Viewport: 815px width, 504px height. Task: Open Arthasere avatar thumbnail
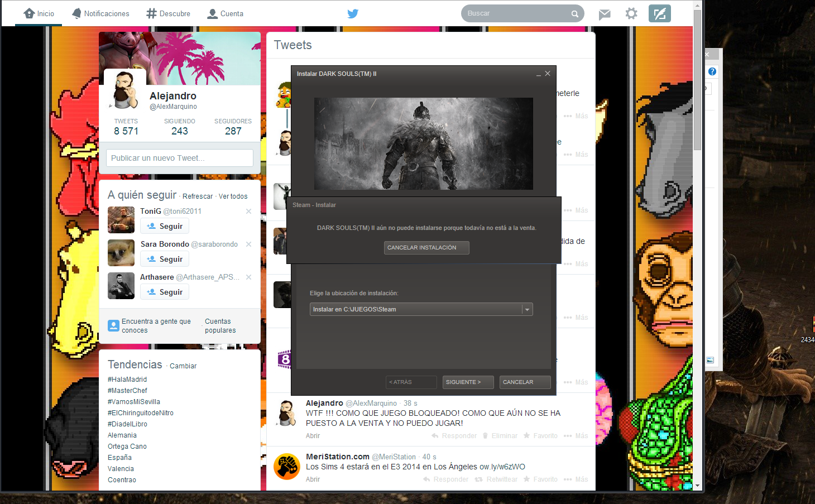[x=121, y=286]
